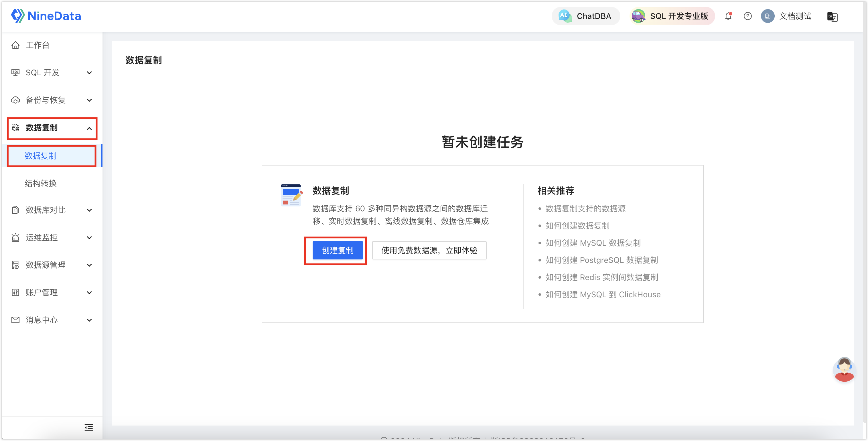Click the 数据复制 replication icon
This screenshot has height=441, width=868.
click(15, 128)
